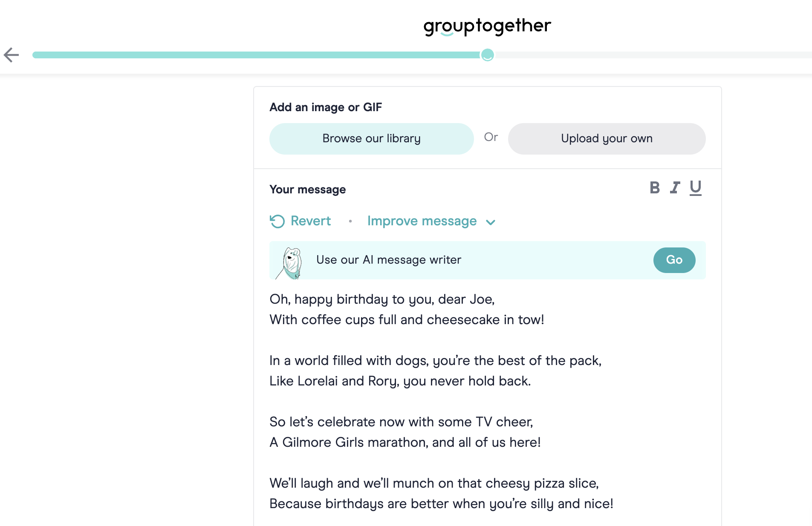This screenshot has width=812, height=526.
Task: Toggle italic formatting with the I icon
Action: [675, 188]
